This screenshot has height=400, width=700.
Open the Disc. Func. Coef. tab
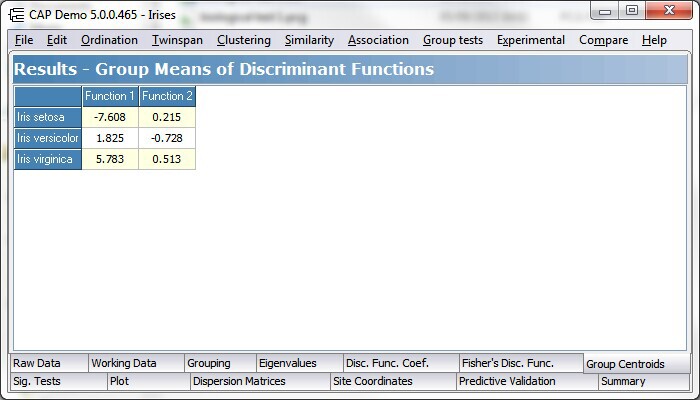pyautogui.click(x=401, y=363)
